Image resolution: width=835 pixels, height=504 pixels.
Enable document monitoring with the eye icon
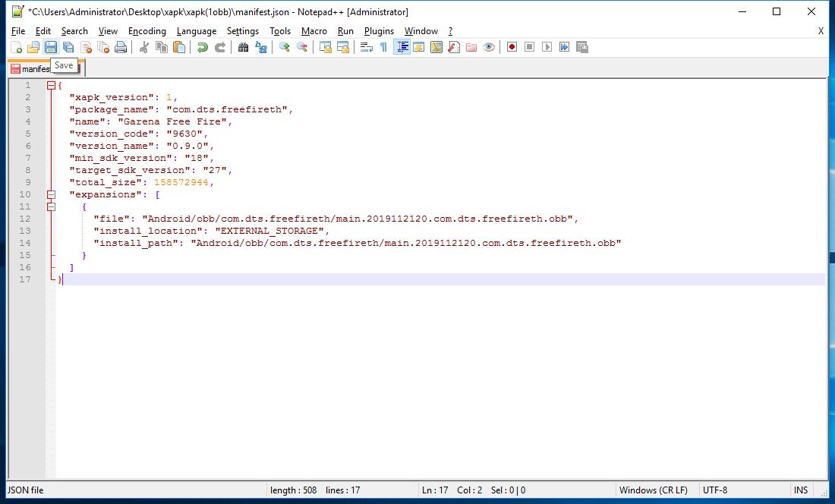pos(490,46)
